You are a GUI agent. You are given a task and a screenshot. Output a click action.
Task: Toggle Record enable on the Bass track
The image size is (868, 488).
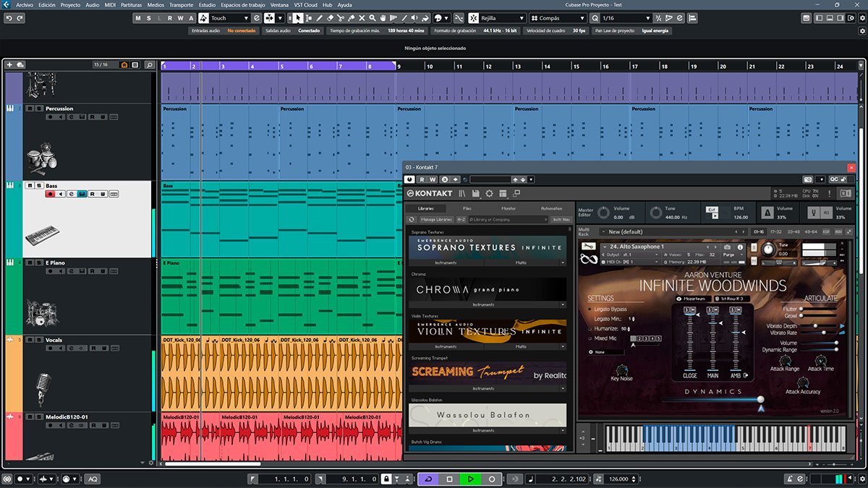pyautogui.click(x=50, y=194)
